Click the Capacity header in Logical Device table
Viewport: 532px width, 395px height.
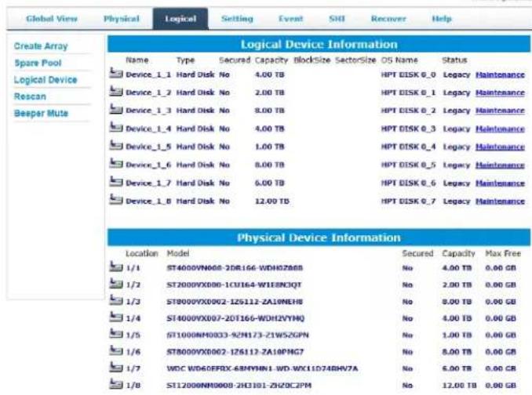click(271, 60)
